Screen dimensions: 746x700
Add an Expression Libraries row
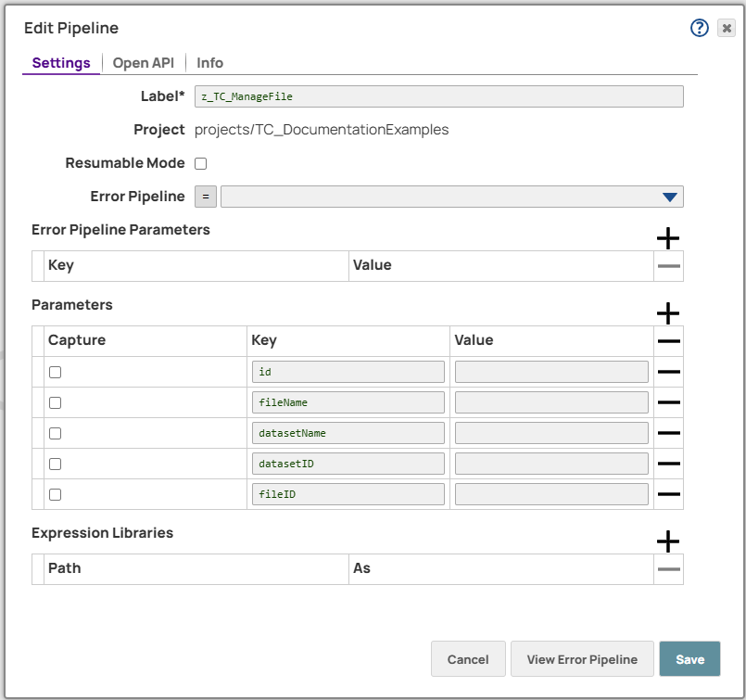point(667,541)
